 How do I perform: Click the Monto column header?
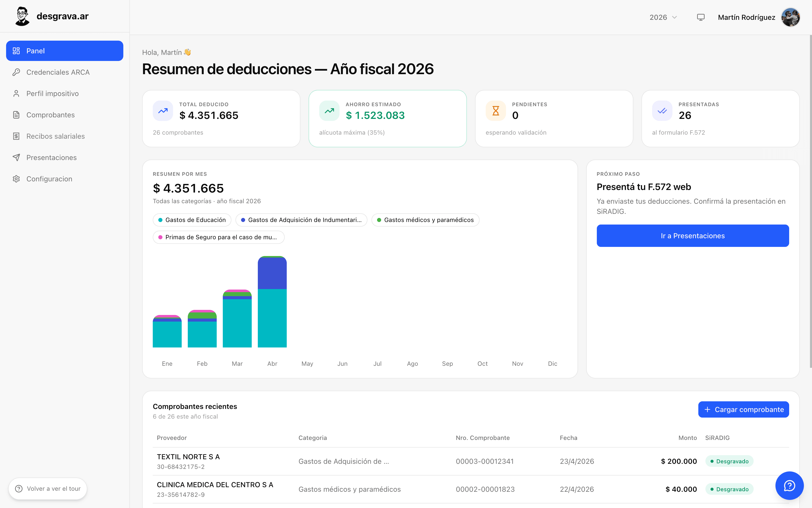click(687, 438)
